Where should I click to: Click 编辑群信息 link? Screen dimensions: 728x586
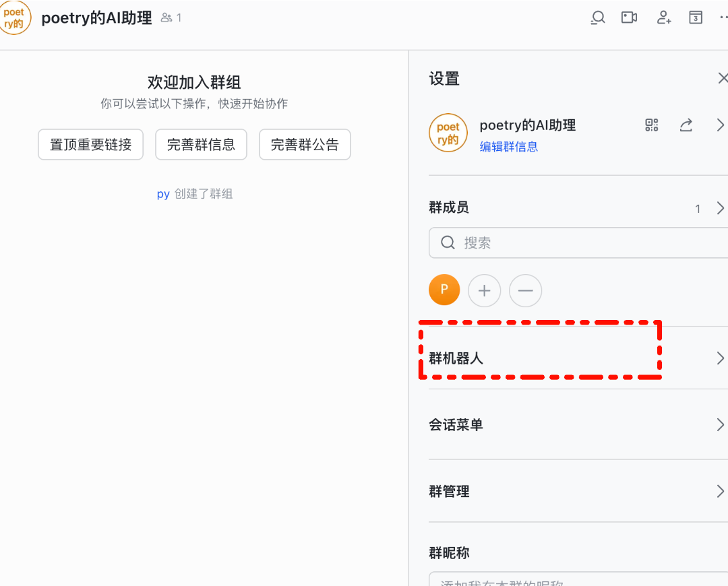(x=508, y=147)
